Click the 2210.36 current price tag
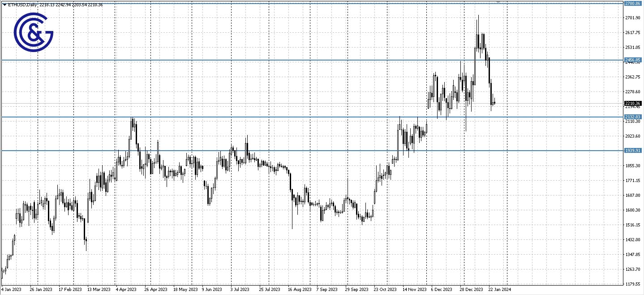 point(633,104)
